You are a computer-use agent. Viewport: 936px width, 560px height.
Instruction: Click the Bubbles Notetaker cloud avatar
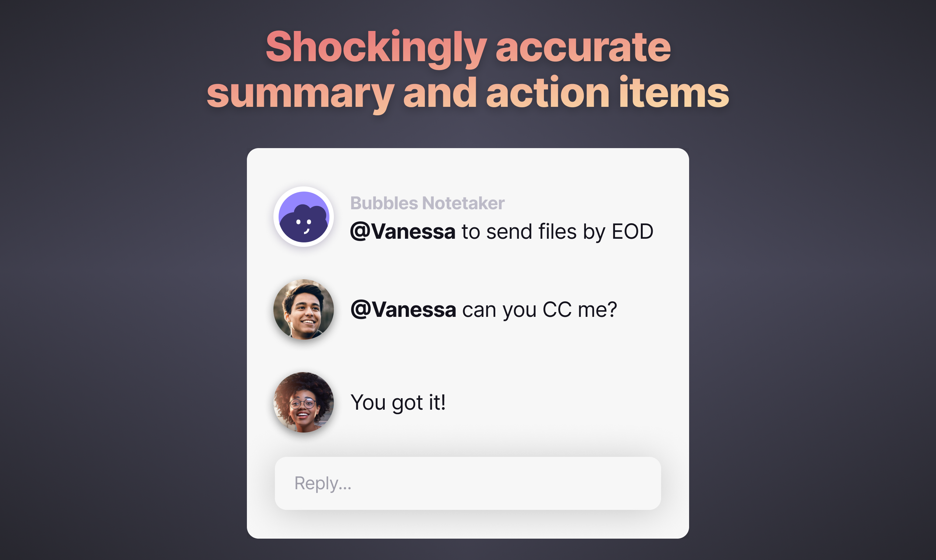click(x=303, y=217)
